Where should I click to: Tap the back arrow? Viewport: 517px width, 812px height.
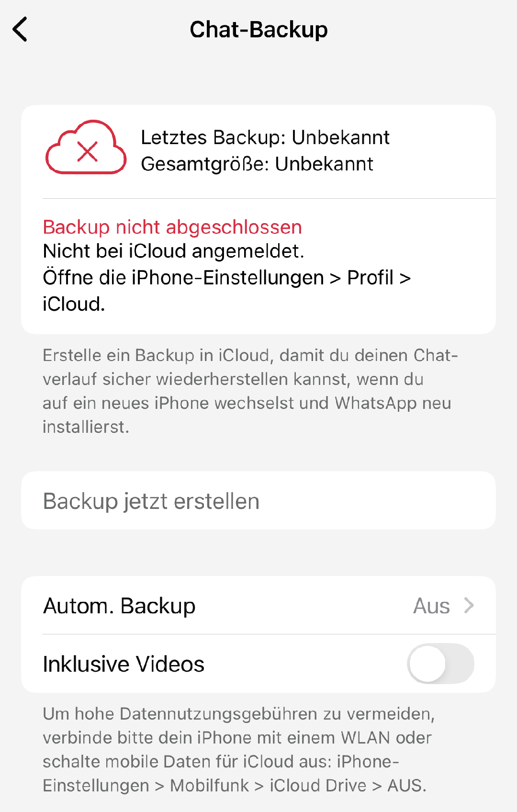point(20,30)
